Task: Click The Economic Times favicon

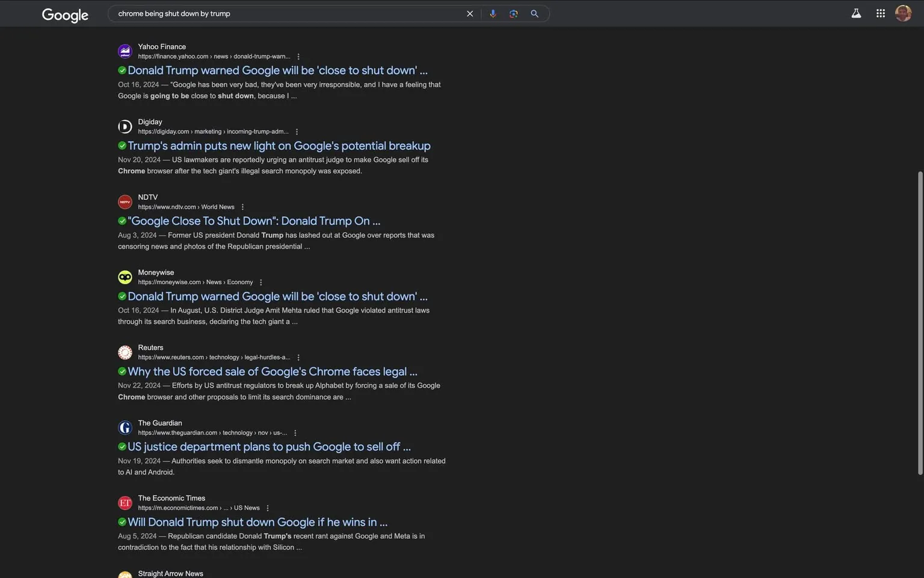Action: [125, 503]
